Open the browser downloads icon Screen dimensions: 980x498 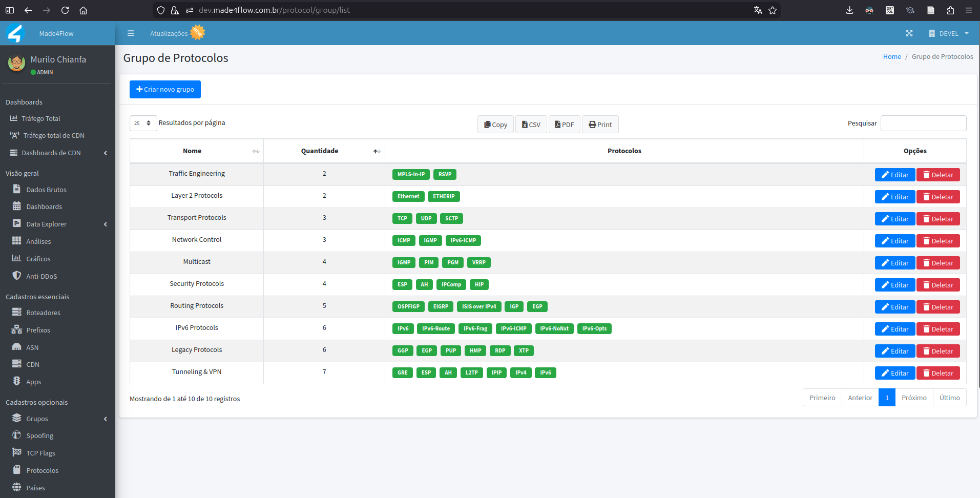pos(850,10)
